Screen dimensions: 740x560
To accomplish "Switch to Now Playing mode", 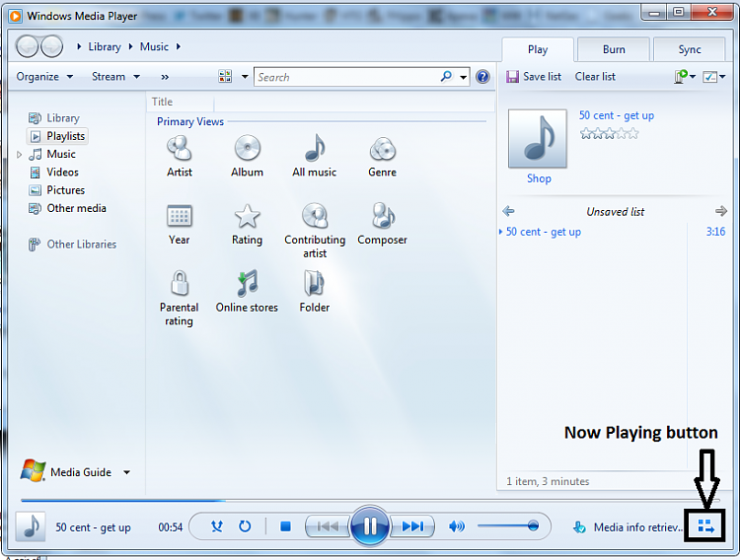I will coord(705,525).
